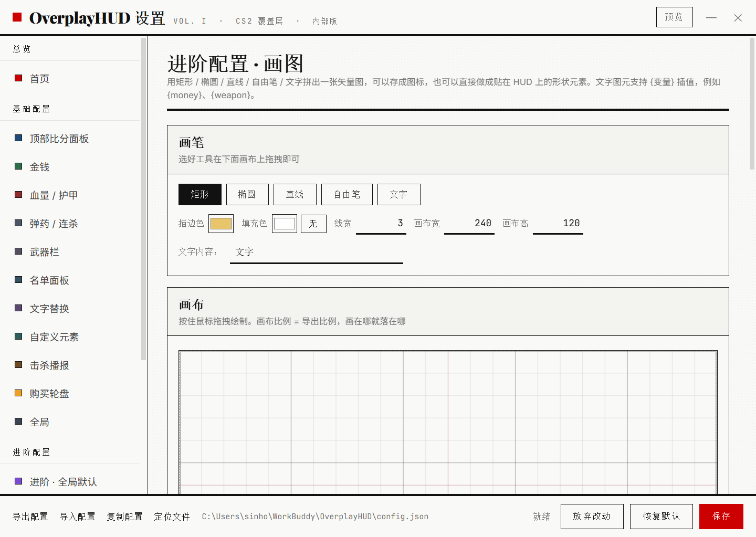756x537 pixels.
Task: Click the square icon beside 名单面板
Action: click(x=18, y=280)
